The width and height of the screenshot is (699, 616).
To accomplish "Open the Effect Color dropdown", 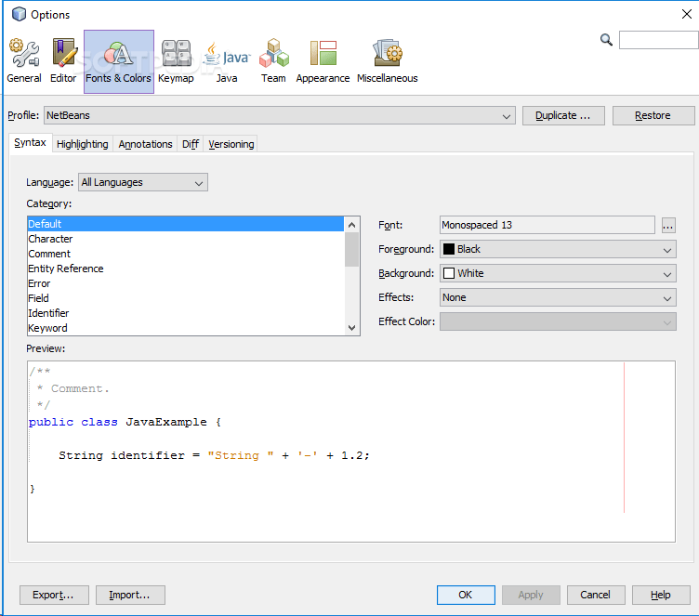I will click(x=558, y=321).
